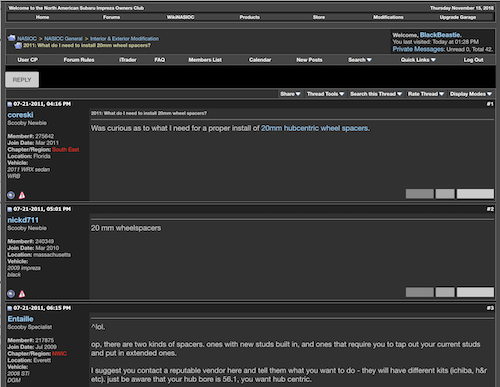The height and width of the screenshot is (387, 500).
Task: Open the Display Modes dropdown
Action: point(471,94)
